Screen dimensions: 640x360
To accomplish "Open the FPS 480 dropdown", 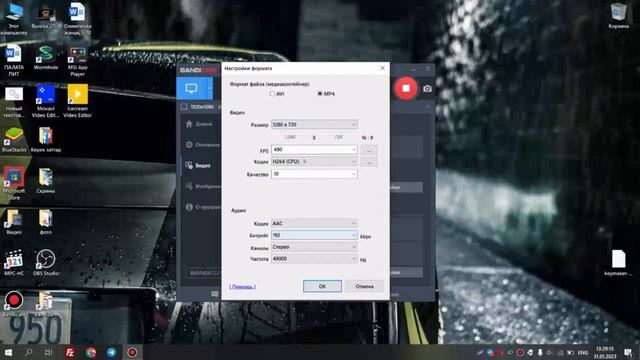I will (314, 150).
